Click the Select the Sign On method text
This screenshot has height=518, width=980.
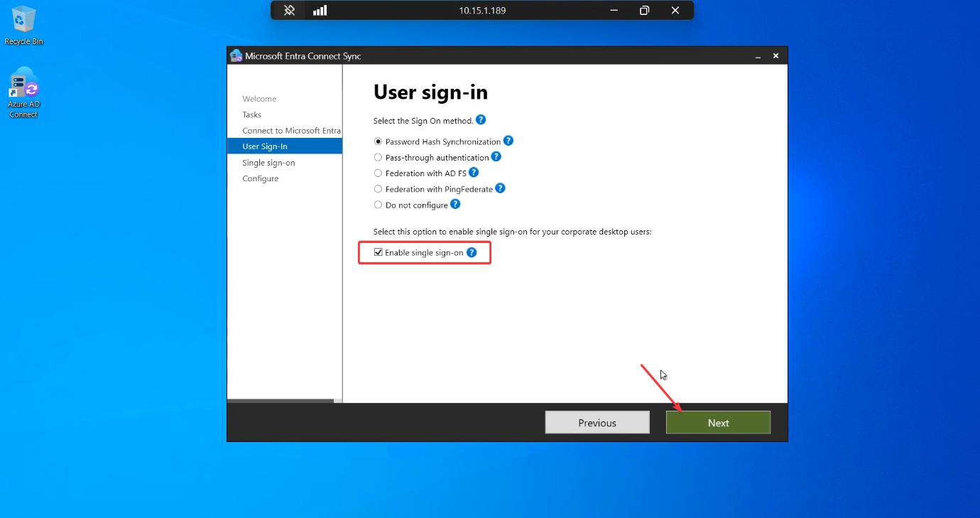coord(423,121)
